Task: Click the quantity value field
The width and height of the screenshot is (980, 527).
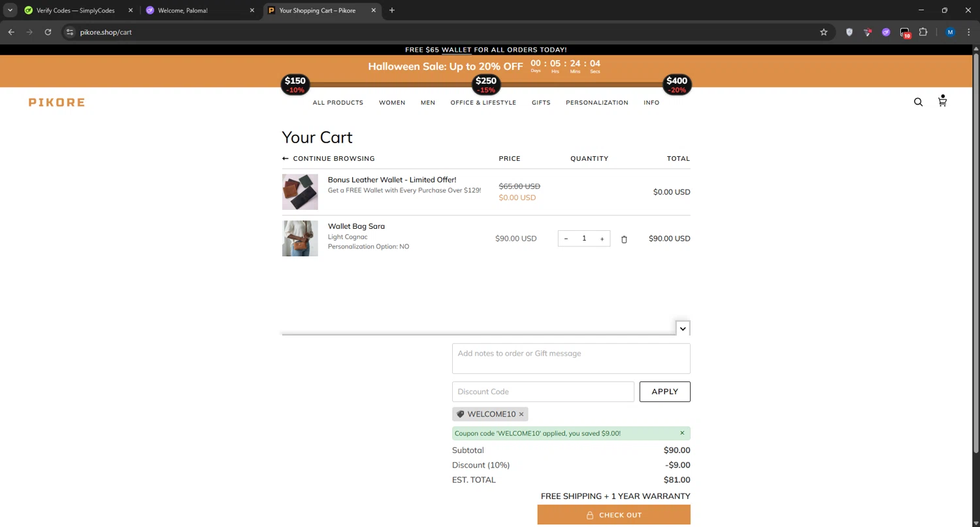Action: pos(584,239)
